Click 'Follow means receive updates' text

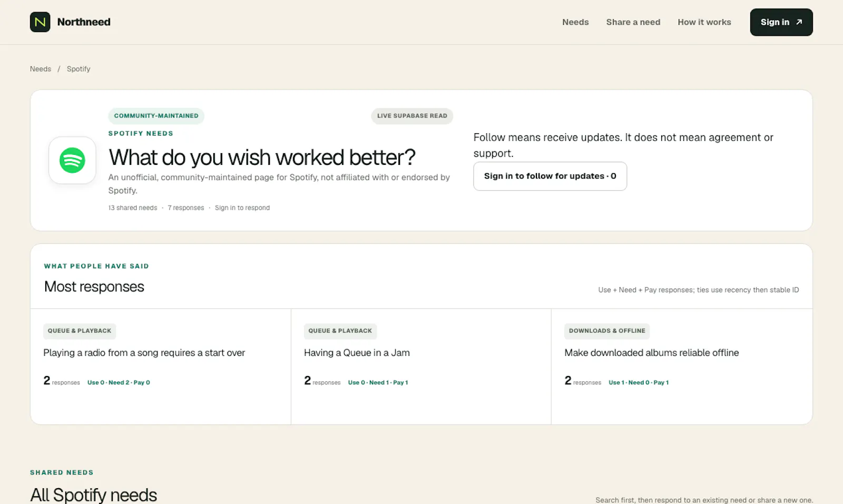pyautogui.click(x=623, y=145)
